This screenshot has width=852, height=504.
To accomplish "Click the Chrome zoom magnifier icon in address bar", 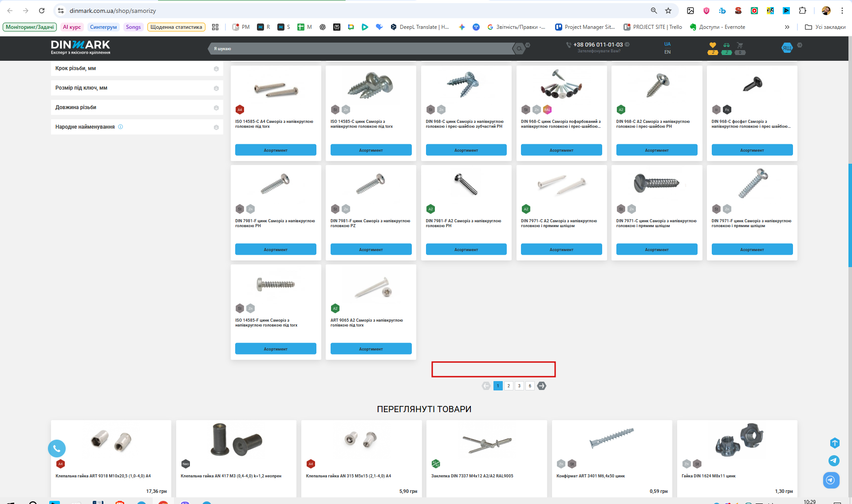I will 654,11.
